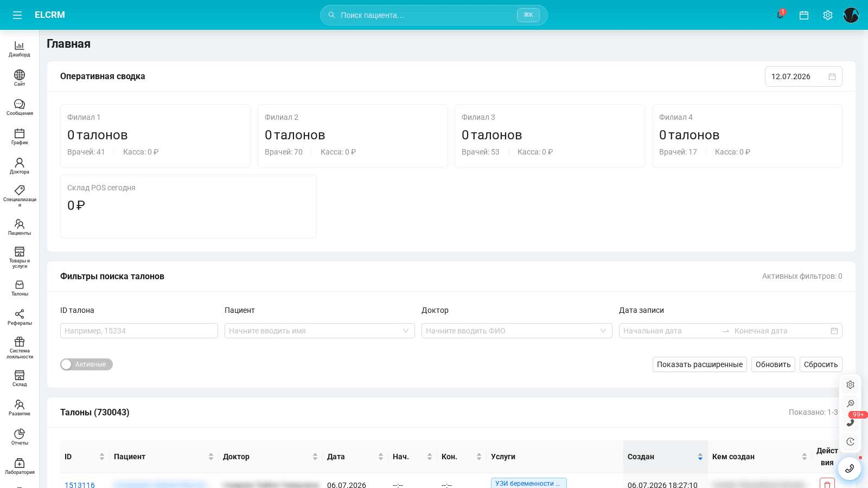Image resolution: width=868 pixels, height=488 pixels.
Task: Go to Доктора section
Action: (x=20, y=166)
